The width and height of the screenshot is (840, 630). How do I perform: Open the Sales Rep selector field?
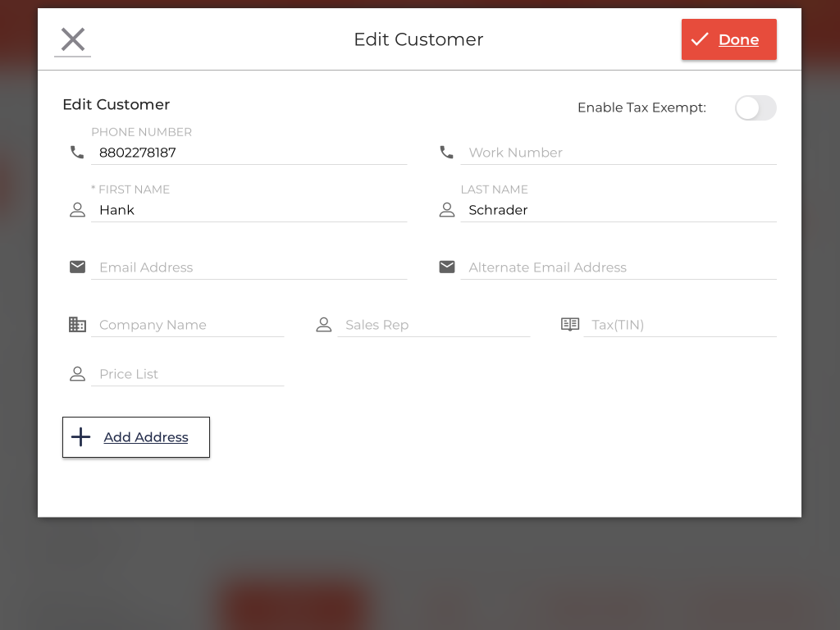tap(433, 325)
